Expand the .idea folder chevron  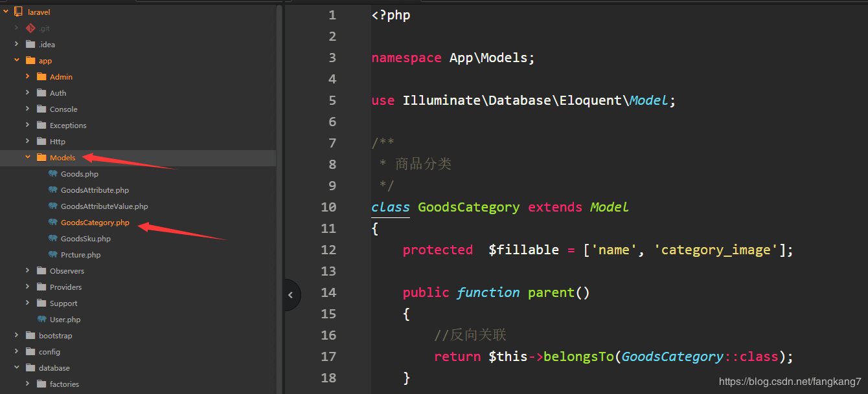17,44
